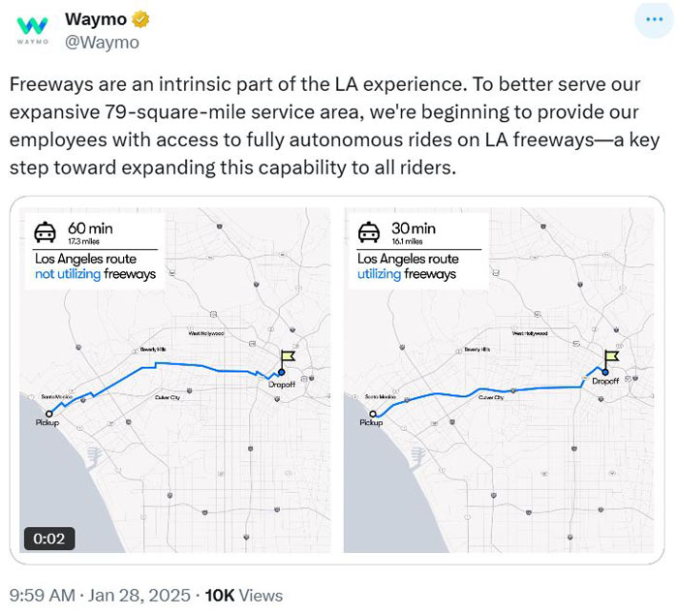The image size is (678, 616).
Task: Click the Culver City label on the left map
Action: (x=168, y=397)
